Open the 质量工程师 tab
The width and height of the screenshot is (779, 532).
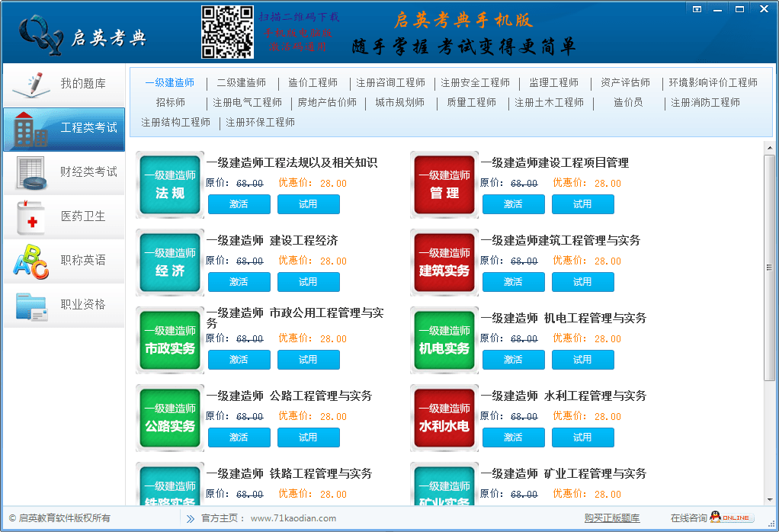coord(472,102)
